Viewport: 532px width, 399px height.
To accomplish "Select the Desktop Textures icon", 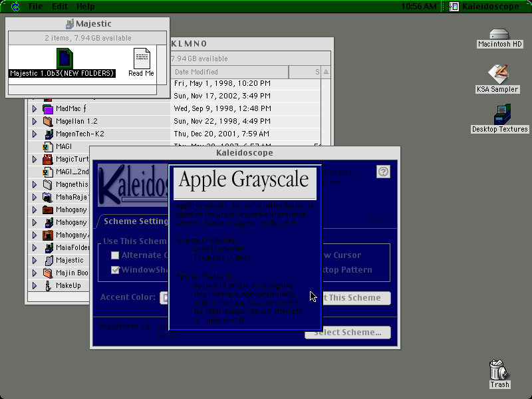I will 502,114.
